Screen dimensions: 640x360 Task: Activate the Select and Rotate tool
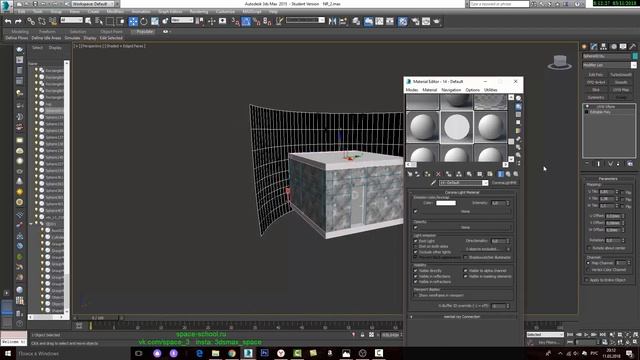(144, 21)
